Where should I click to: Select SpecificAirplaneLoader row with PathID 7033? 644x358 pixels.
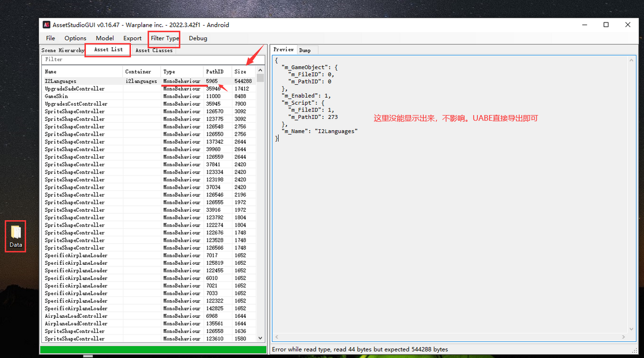pos(149,293)
